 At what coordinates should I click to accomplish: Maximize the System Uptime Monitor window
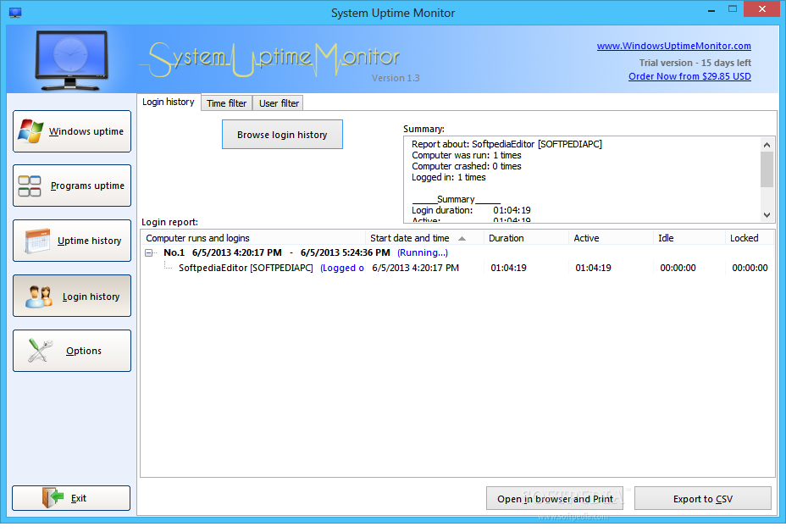[733, 9]
